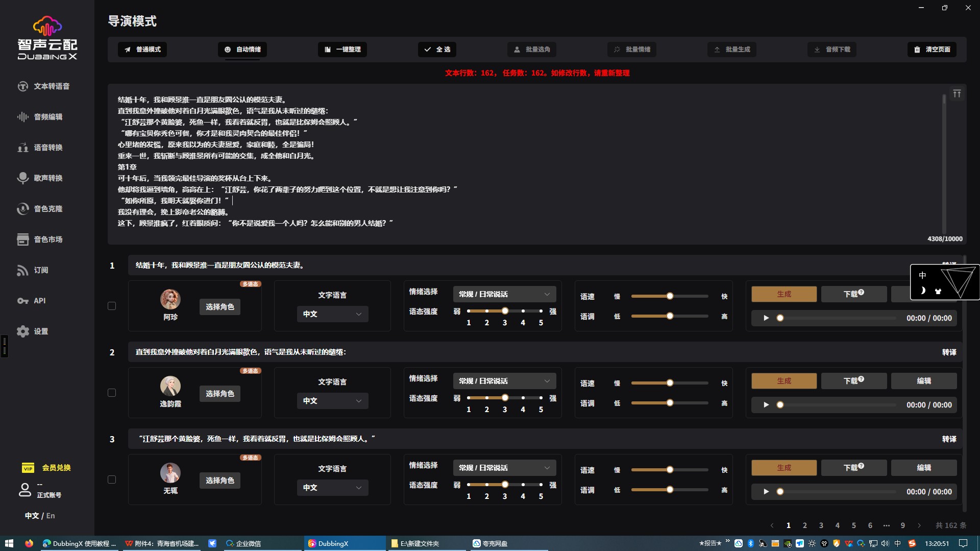Click the pagination ellipsis for more pages
Screen dimensions: 980x551
pyautogui.click(x=887, y=525)
